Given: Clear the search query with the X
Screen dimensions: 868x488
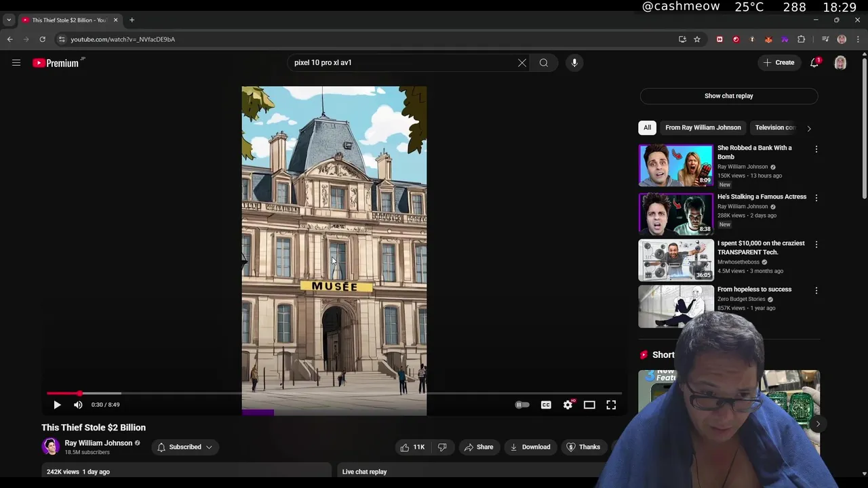Looking at the screenshot, I should (522, 62).
